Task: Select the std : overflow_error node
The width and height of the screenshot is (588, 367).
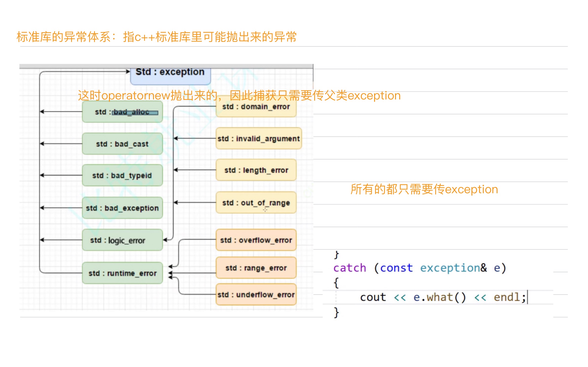Action: (256, 240)
